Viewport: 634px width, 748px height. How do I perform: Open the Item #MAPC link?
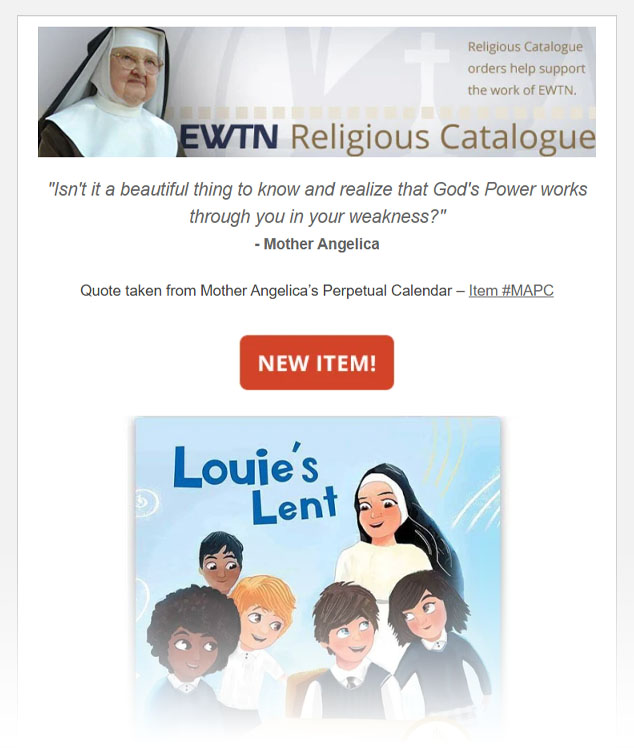click(511, 291)
